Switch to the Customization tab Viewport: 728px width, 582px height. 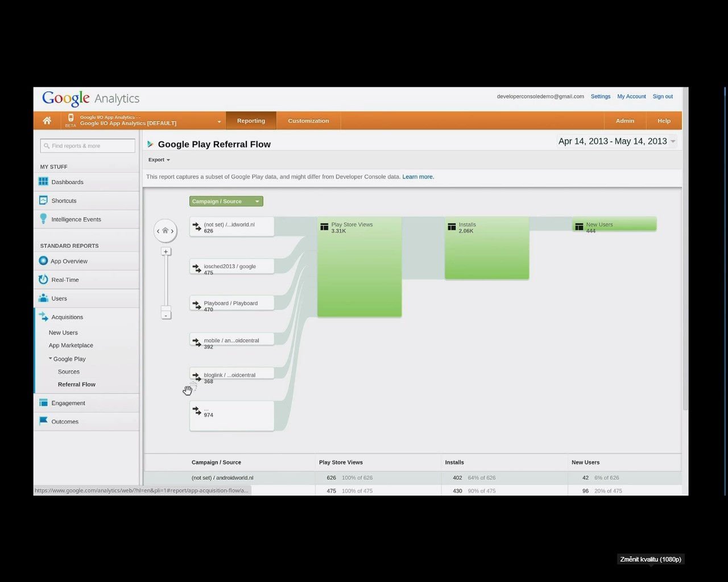(308, 120)
